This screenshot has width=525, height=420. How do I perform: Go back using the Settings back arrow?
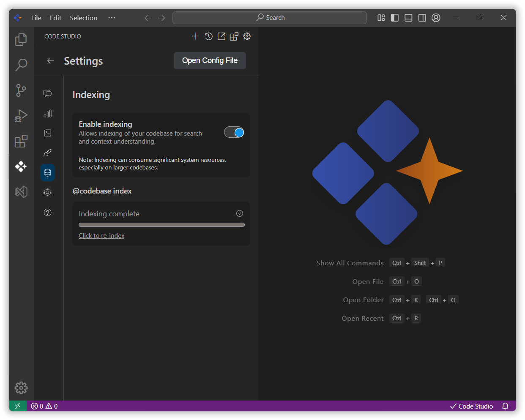(51, 61)
